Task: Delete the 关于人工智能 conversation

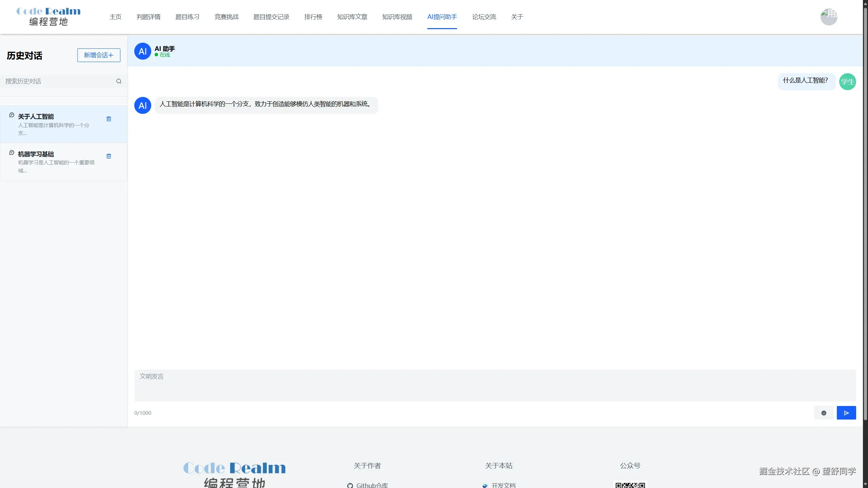Action: (108, 119)
